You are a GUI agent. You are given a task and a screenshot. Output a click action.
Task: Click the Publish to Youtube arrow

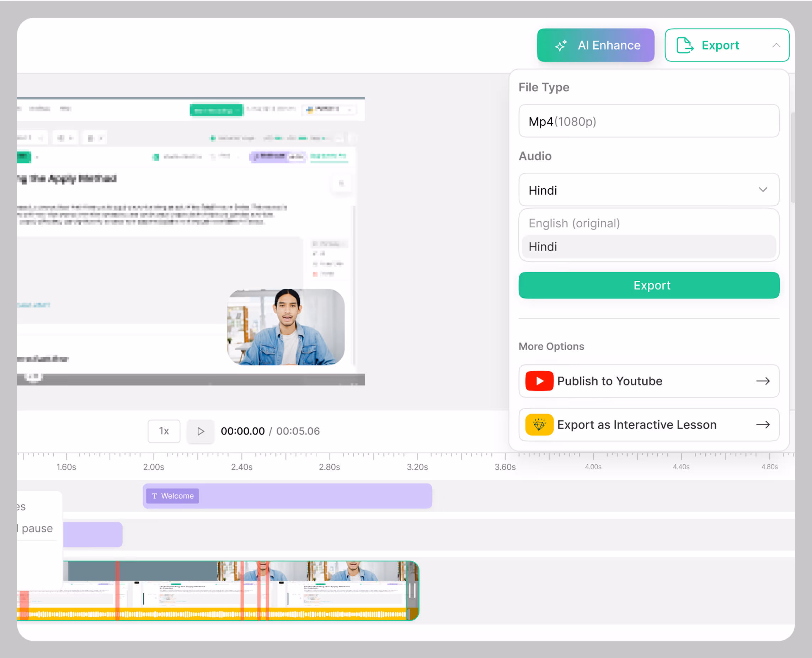tap(763, 381)
